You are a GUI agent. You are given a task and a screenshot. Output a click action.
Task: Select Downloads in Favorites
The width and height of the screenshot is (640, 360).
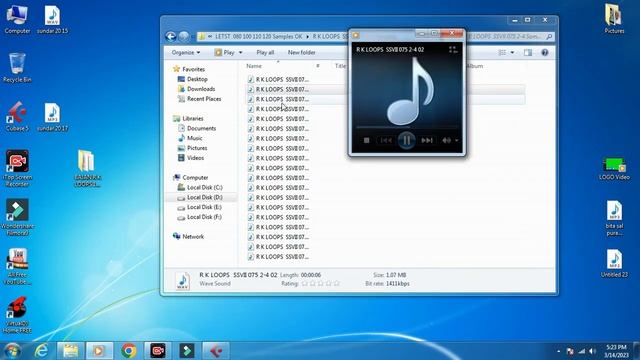pyautogui.click(x=201, y=89)
